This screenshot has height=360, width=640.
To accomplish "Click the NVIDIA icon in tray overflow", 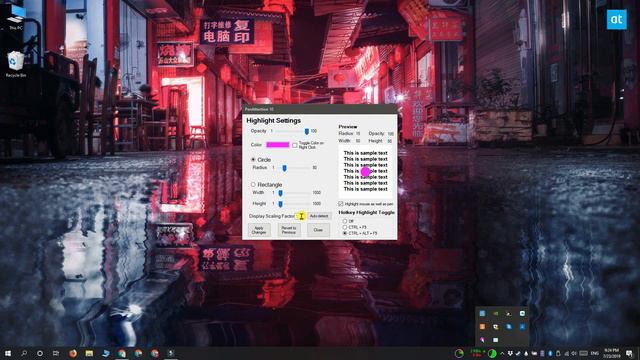I will coord(496,313).
